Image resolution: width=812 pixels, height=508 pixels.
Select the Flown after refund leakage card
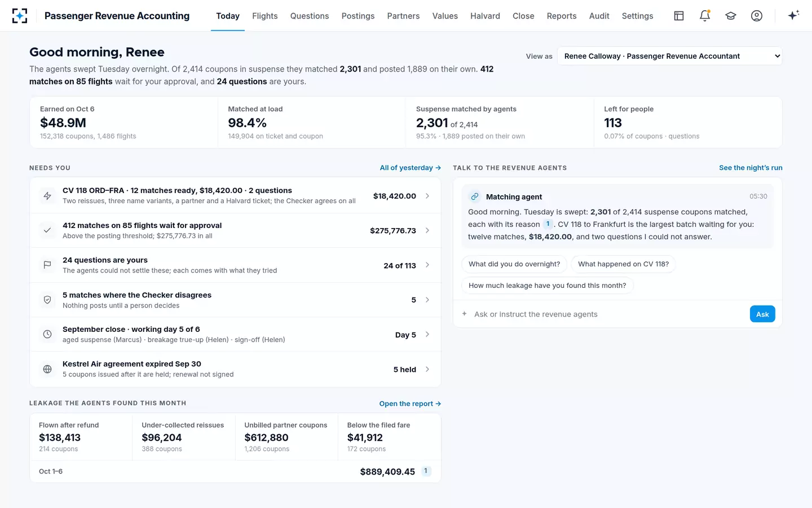[x=81, y=437]
